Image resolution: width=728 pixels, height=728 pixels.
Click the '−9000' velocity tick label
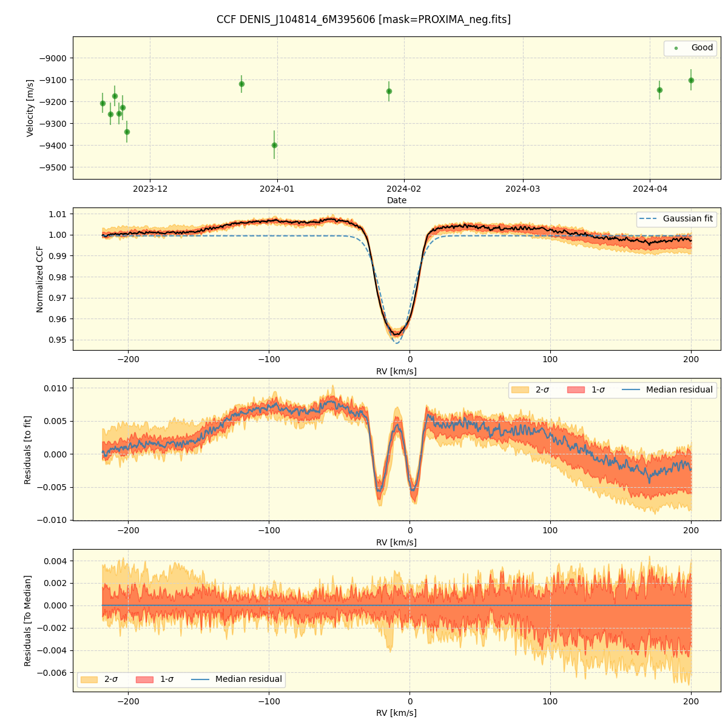pyautogui.click(x=53, y=58)
